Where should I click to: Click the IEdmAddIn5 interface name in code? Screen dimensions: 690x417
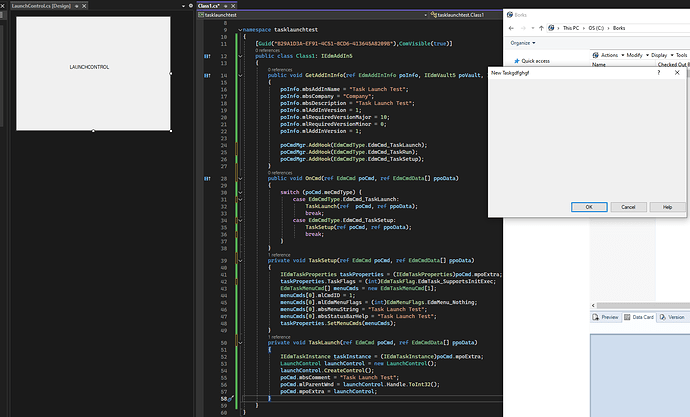[337, 56]
